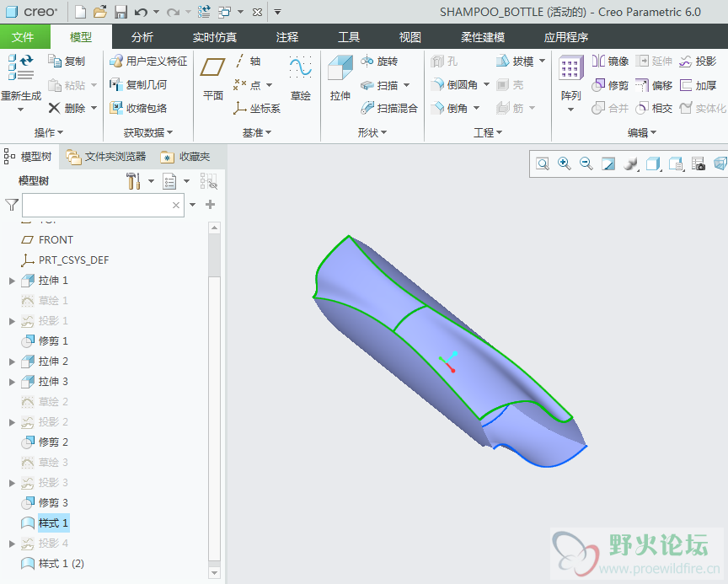Switch to the 注释 annotate tab
Image resolution: width=728 pixels, height=584 pixels.
coord(287,37)
